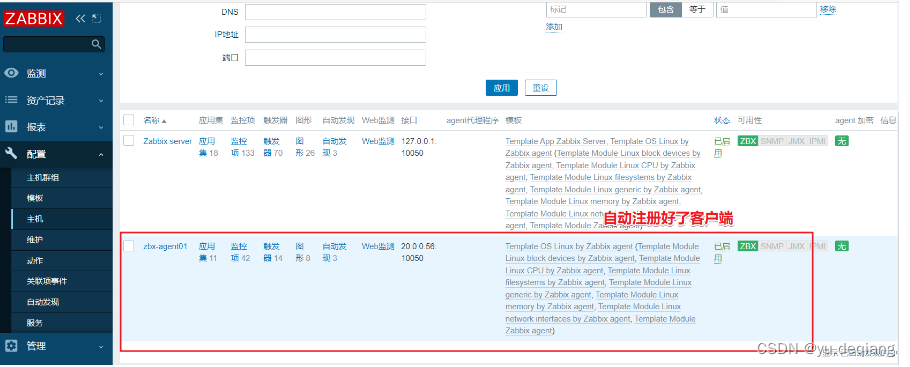Viewport: 910px width, 367px height.
Task: Click the ZABBIX logo
Action: pos(33,19)
